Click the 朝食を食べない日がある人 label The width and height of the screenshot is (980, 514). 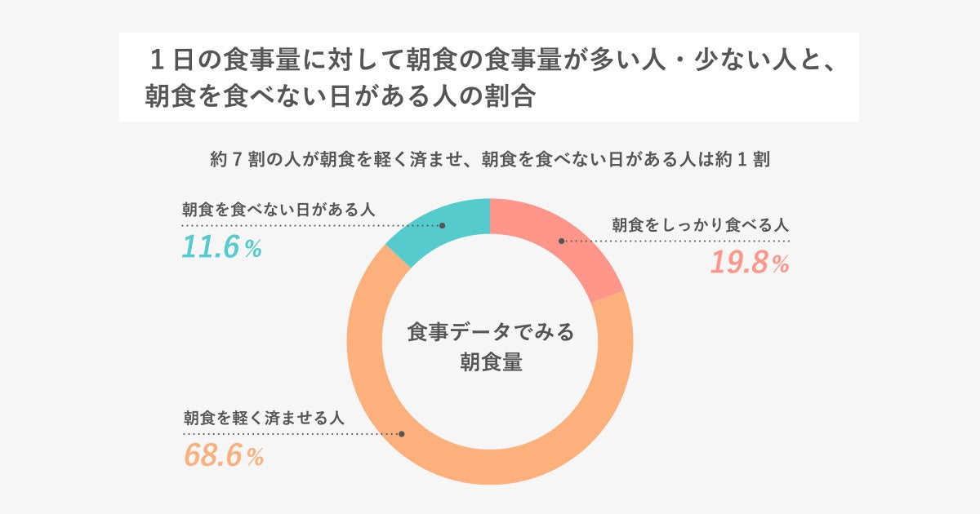[x=278, y=210]
